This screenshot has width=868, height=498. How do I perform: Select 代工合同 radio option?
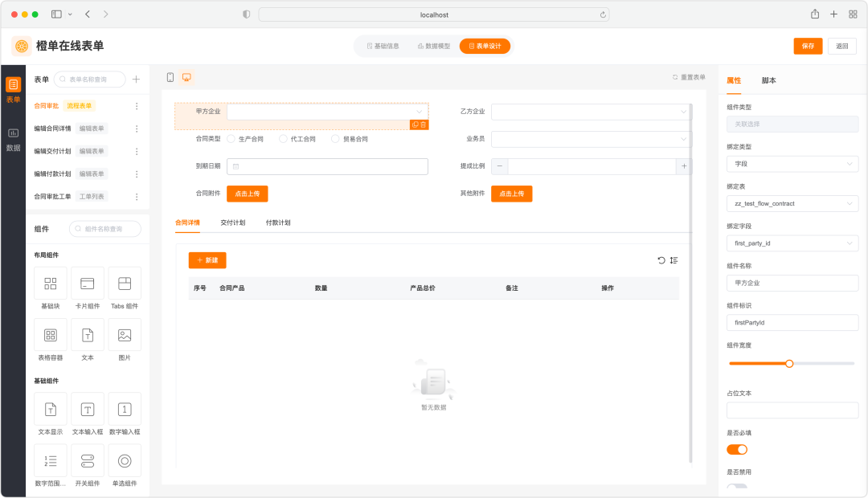pyautogui.click(x=297, y=139)
